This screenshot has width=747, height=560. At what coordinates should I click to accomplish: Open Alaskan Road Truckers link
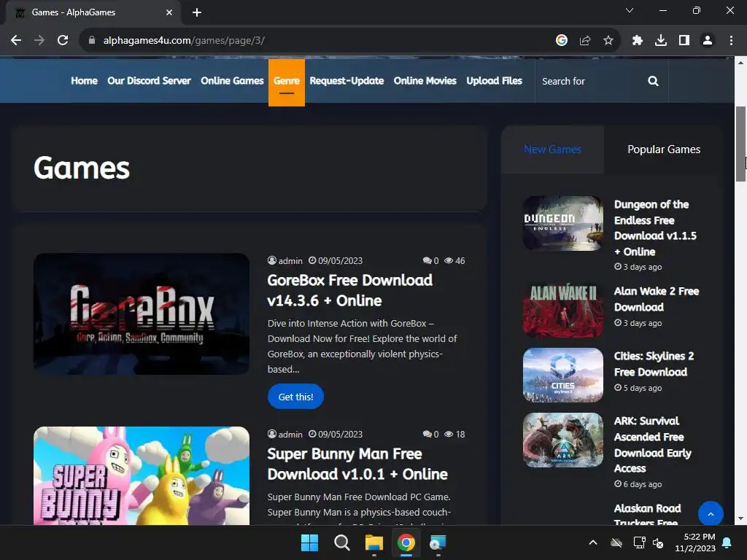(648, 514)
